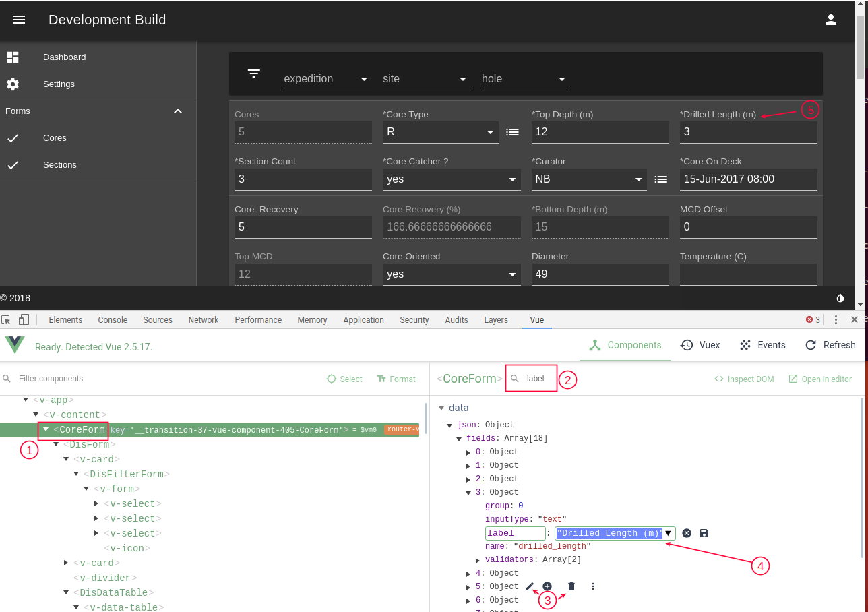Open the Curator dropdown
The width and height of the screenshot is (868, 612).
pyautogui.click(x=589, y=179)
